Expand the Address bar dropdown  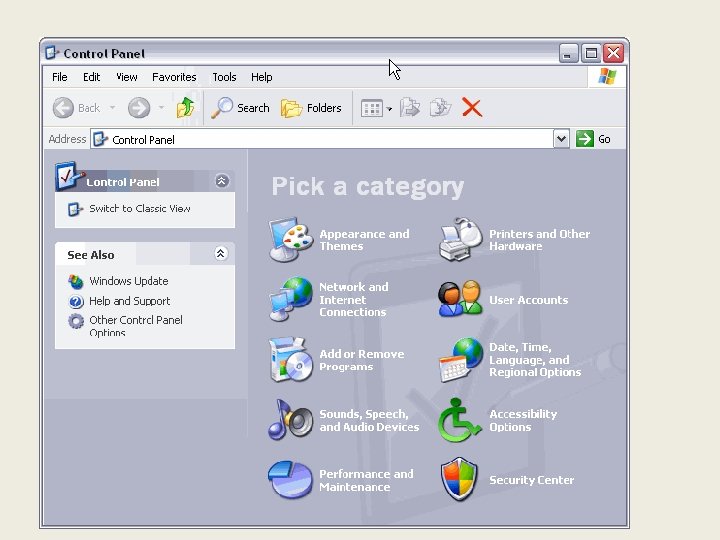point(561,139)
